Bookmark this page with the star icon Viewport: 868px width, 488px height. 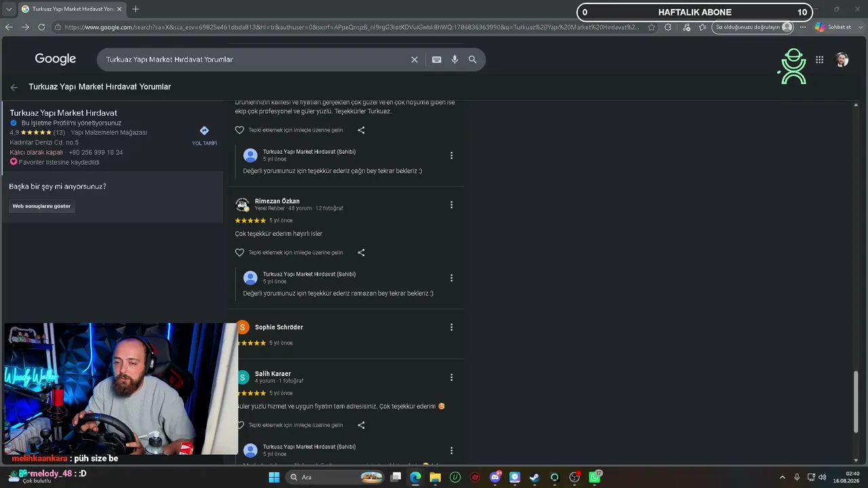click(652, 27)
